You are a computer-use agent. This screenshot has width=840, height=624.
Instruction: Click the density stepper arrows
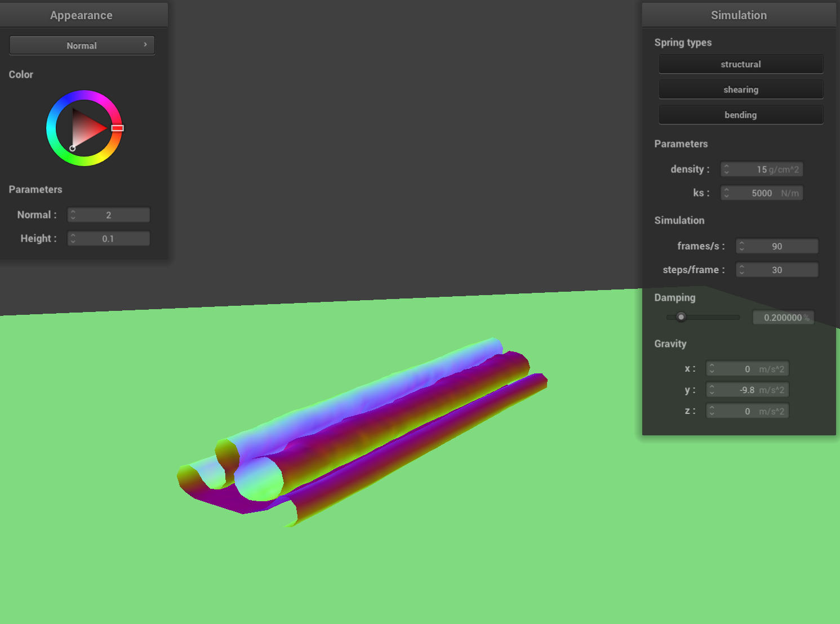(727, 169)
